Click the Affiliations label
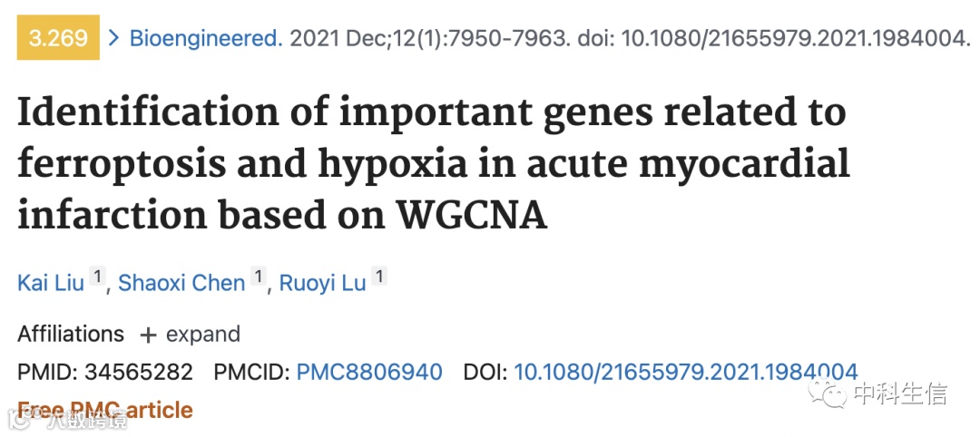This screenshot has width=980, height=437. pyautogui.click(x=71, y=334)
